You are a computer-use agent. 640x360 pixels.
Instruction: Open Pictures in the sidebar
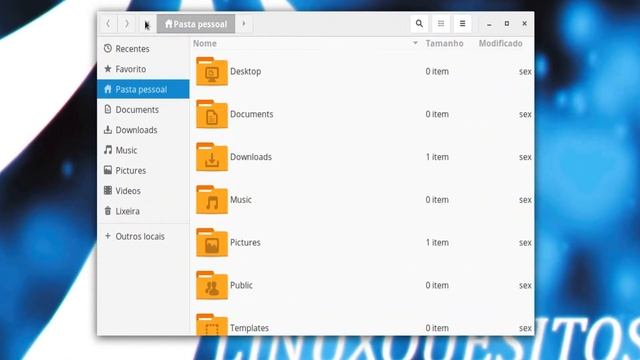[143, 170]
